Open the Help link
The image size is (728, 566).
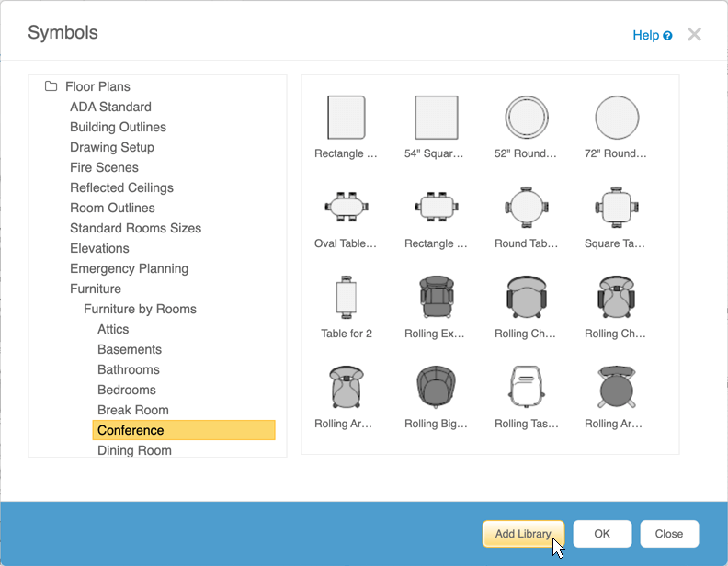coord(646,35)
